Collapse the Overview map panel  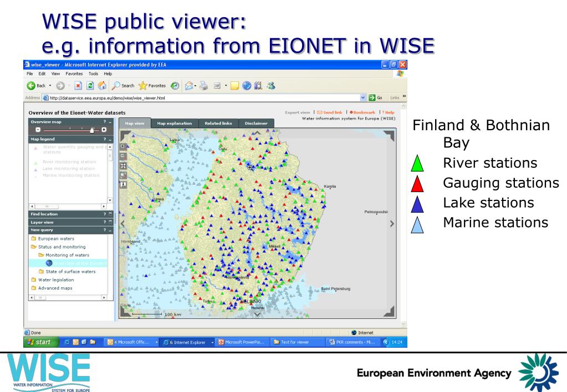(110, 122)
